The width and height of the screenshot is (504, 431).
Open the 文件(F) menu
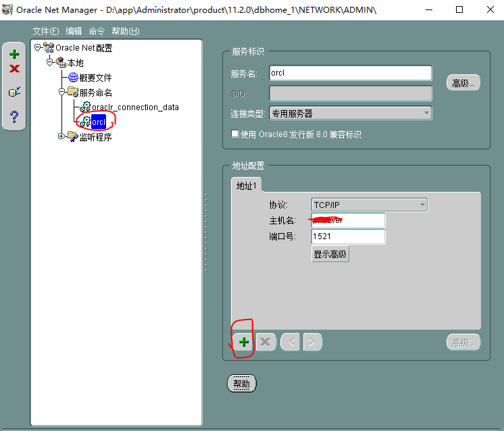pos(46,31)
